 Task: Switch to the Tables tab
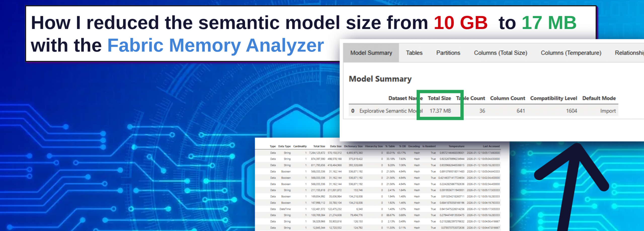414,53
